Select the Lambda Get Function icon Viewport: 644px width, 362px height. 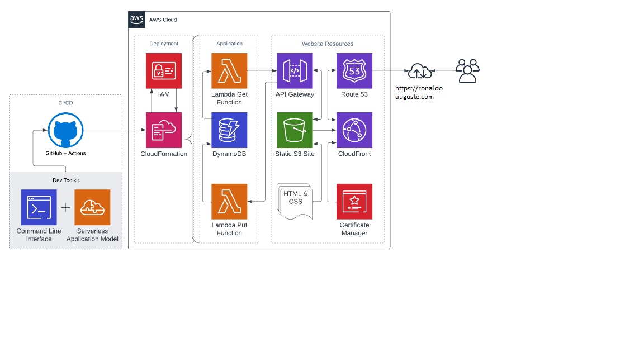pyautogui.click(x=229, y=71)
